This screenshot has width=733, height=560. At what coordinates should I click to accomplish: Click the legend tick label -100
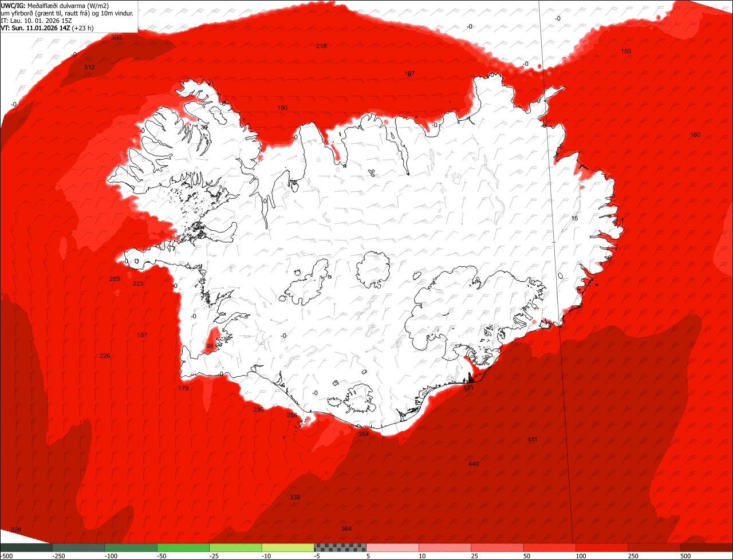coord(111,556)
